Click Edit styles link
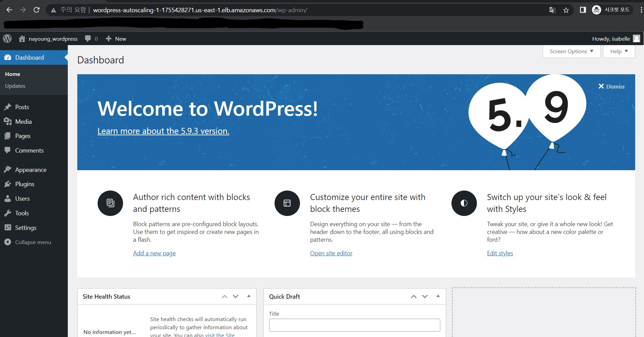This screenshot has height=337, width=644. tap(500, 253)
